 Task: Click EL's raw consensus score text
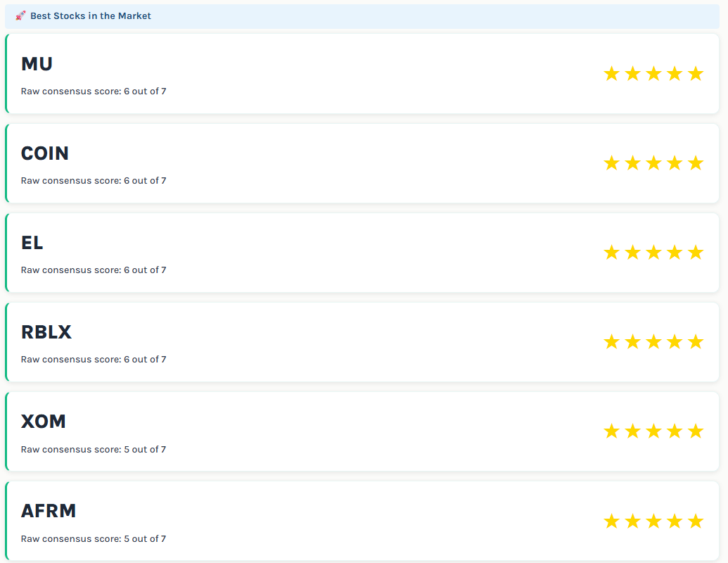(x=94, y=270)
